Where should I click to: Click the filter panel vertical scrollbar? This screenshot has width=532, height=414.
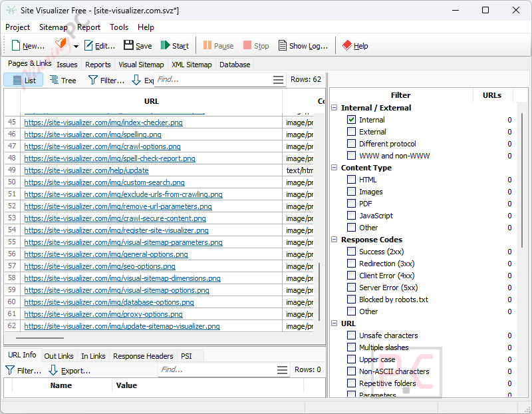522,180
